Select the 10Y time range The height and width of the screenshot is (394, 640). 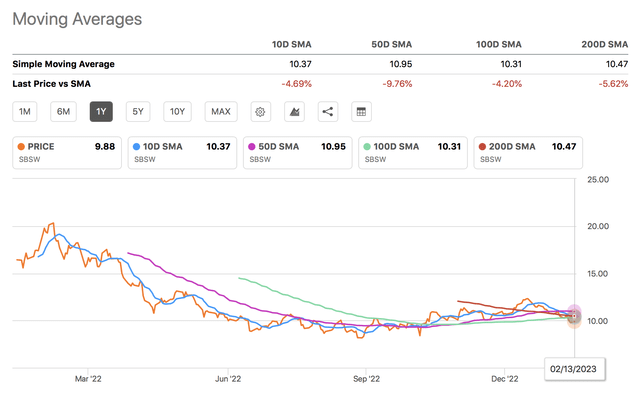[x=178, y=112]
